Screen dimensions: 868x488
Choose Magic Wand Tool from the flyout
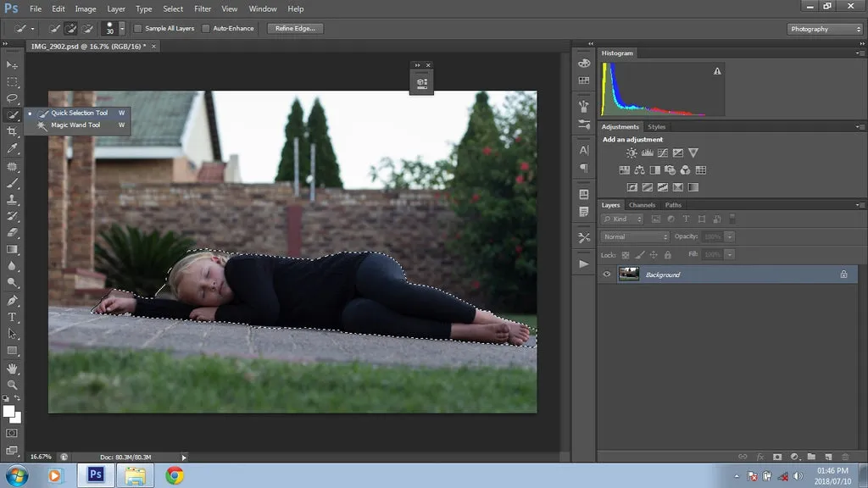(76, 125)
